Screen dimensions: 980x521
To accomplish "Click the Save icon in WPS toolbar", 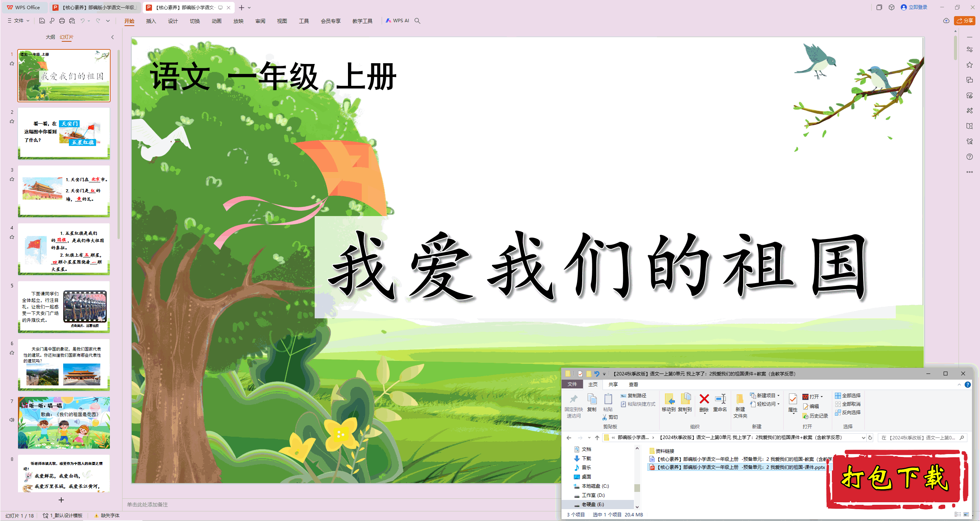I will (42, 21).
